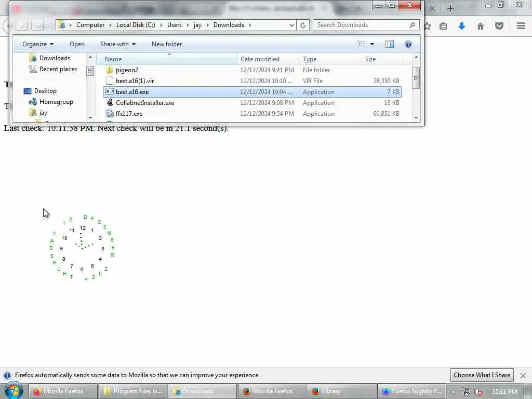Open the Share with dropdown
The height and width of the screenshot is (399, 532).
118,44
